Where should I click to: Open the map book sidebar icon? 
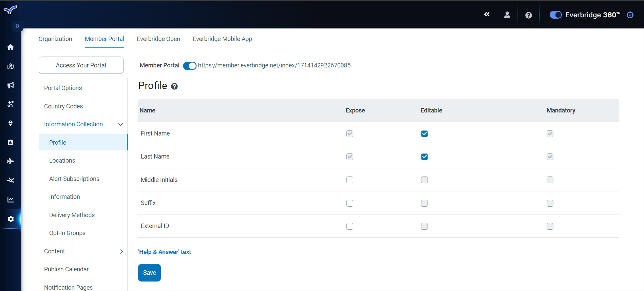[11, 66]
